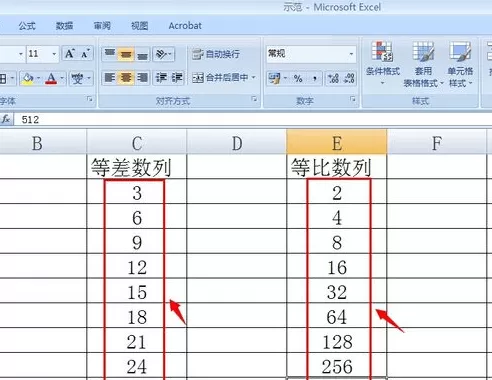Select column E header
492x380 pixels.
pos(337,143)
